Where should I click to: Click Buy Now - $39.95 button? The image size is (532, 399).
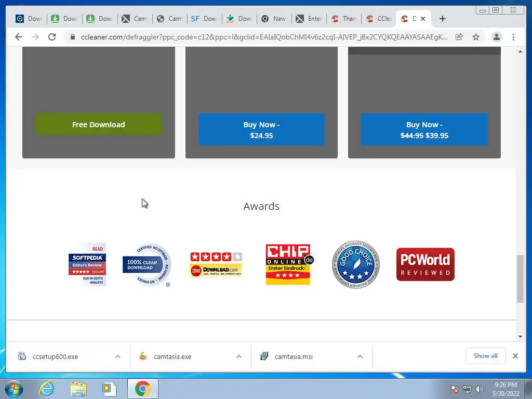click(x=424, y=129)
